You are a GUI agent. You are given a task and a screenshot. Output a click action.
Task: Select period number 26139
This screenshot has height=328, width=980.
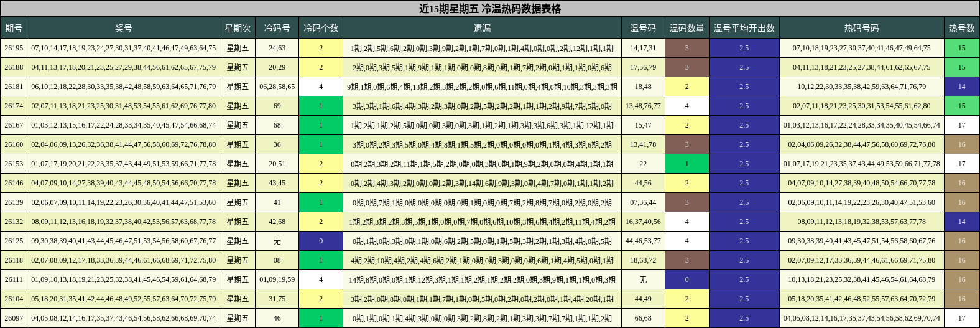(x=14, y=202)
